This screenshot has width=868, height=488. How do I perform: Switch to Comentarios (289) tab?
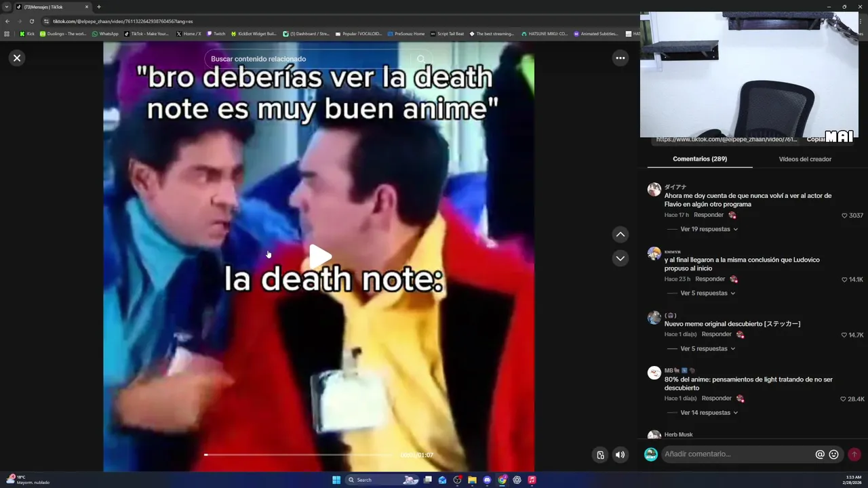[700, 159]
